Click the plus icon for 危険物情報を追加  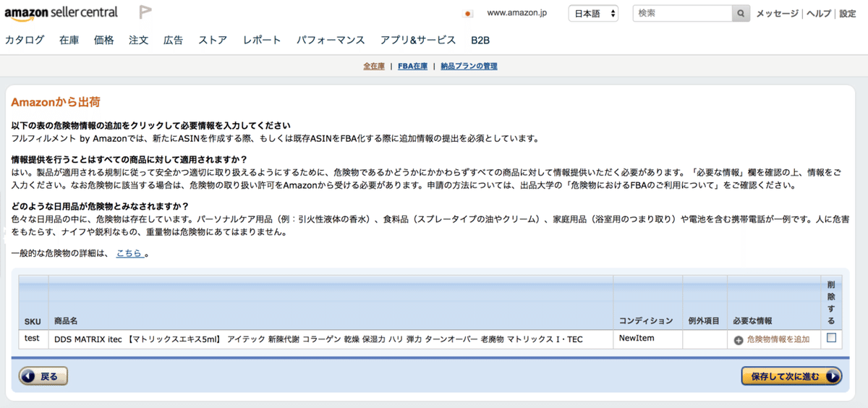pyautogui.click(x=739, y=340)
